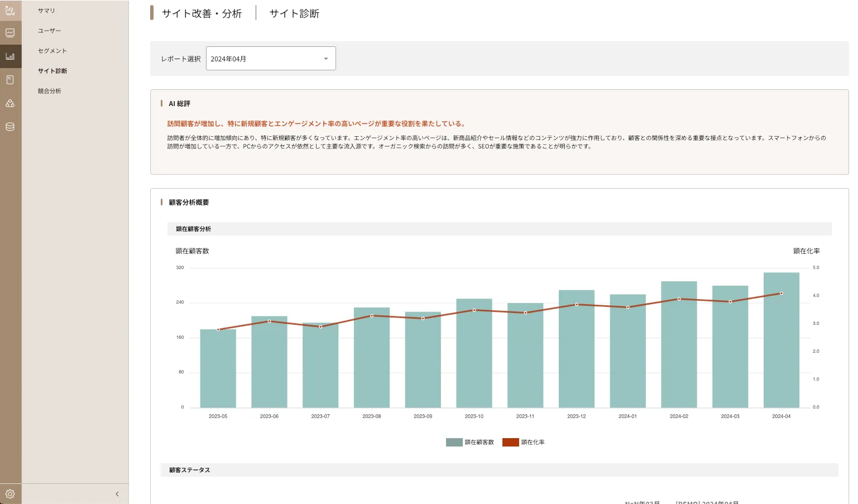Open the database stack icon
The image size is (858, 504).
[x=10, y=127]
